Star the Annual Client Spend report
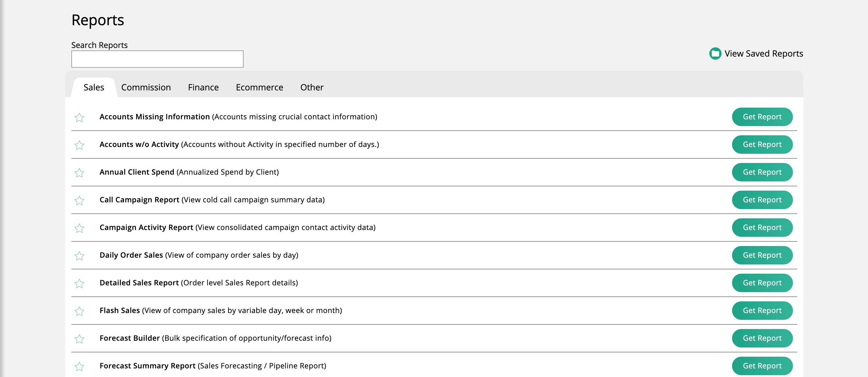This screenshot has height=377, width=868. point(79,173)
